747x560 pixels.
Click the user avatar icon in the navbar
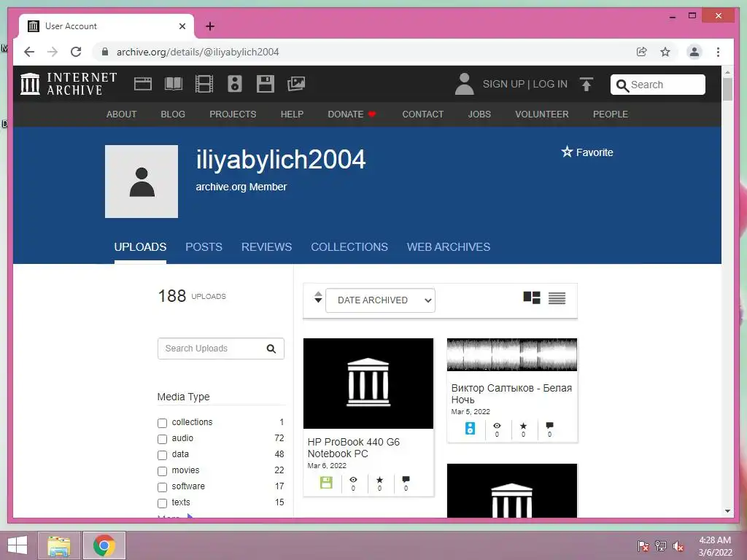coord(464,84)
